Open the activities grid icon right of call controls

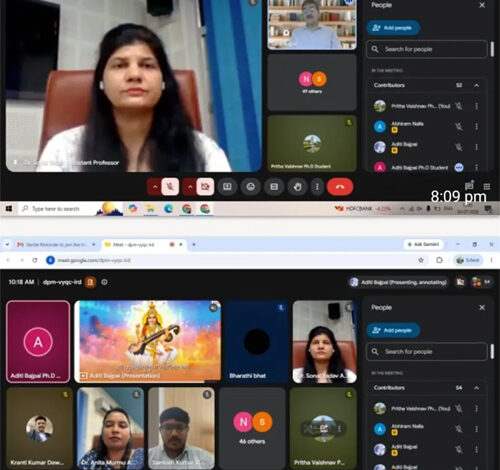pos(487,186)
